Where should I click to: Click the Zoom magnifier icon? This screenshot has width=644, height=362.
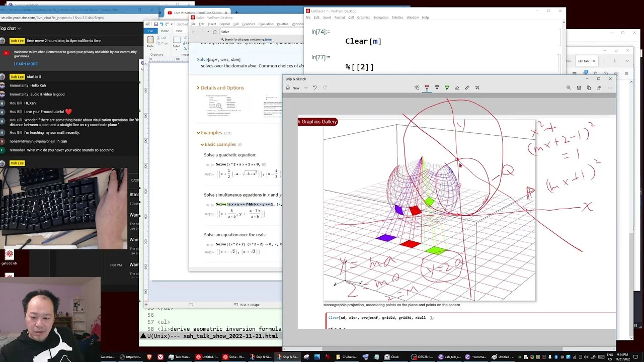click(569, 87)
